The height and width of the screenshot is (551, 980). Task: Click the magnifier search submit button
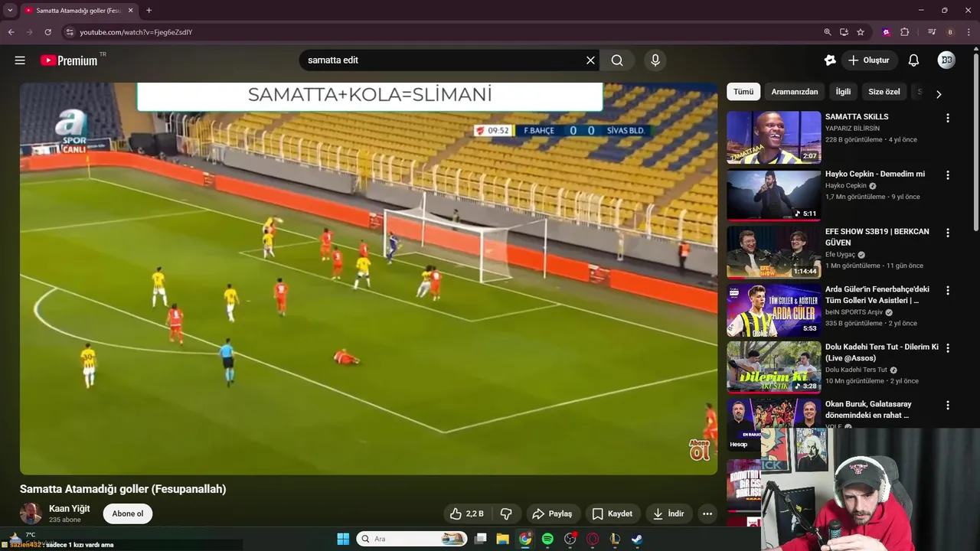click(617, 60)
